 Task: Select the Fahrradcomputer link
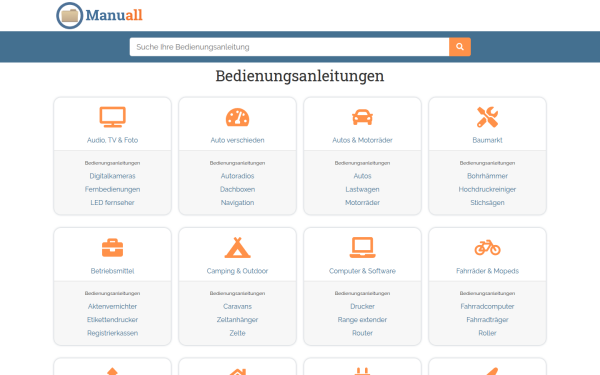coord(487,307)
